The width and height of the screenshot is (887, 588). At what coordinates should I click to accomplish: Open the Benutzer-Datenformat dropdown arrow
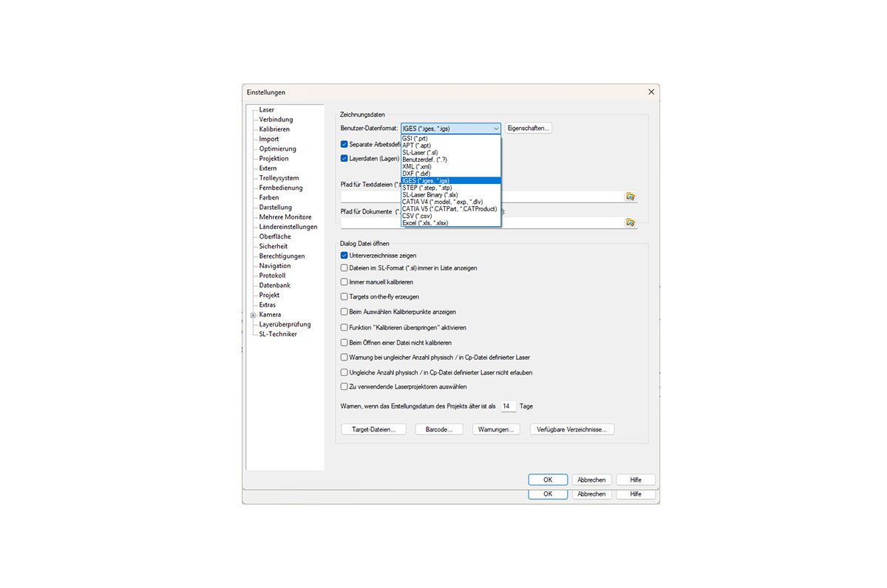coord(496,128)
